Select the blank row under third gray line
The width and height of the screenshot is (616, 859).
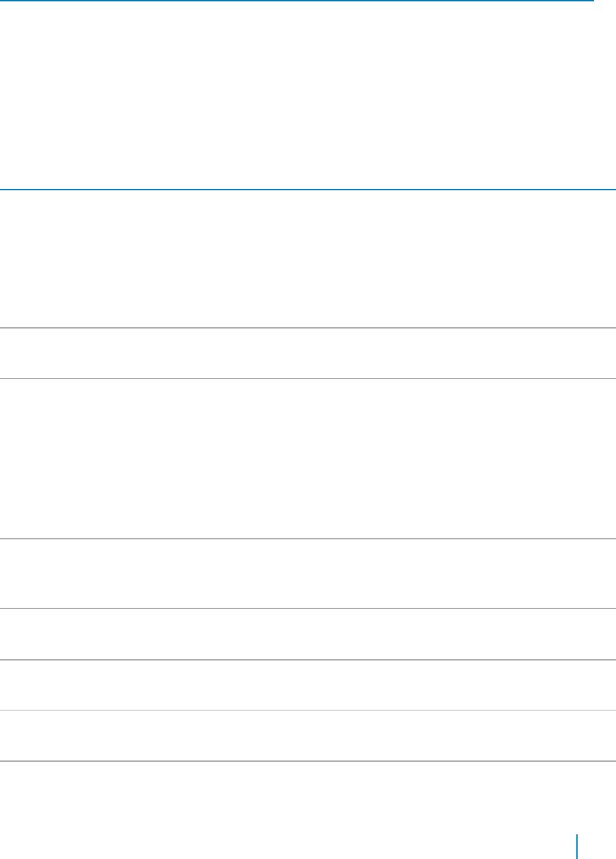click(x=308, y=574)
